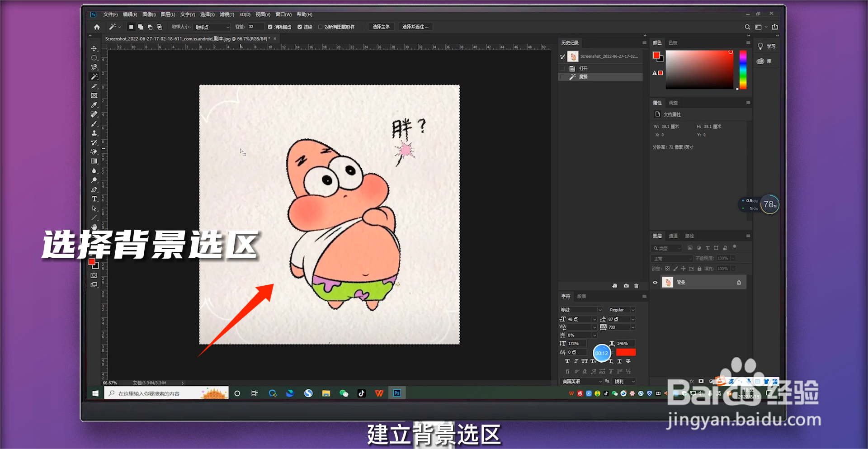868x449 pixels.
Task: Select the Line tool
Action: (94, 218)
